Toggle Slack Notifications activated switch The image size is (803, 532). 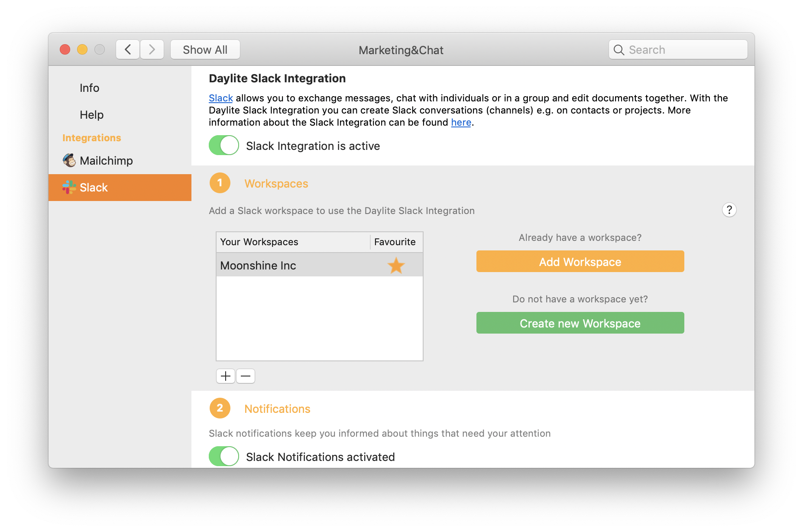point(224,456)
